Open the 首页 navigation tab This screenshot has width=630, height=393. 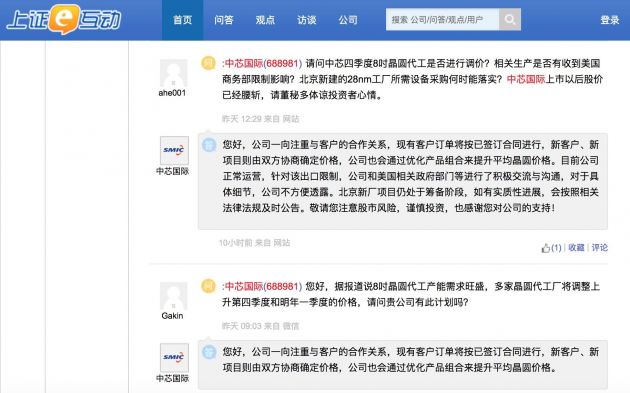(182, 20)
